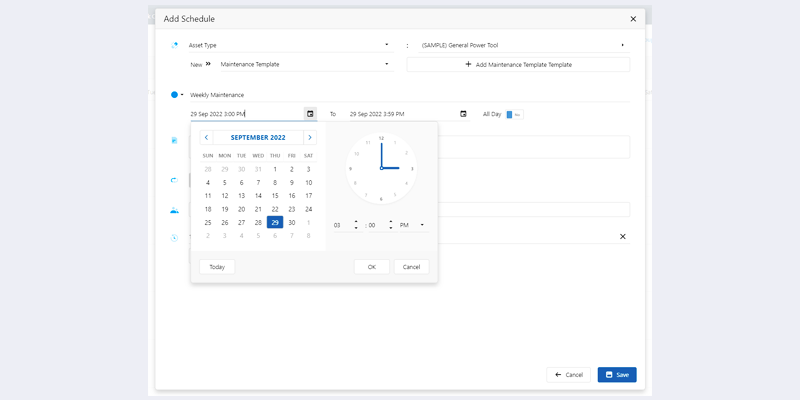Expand the Asset Type dropdown
The image size is (800, 400).
click(x=387, y=45)
